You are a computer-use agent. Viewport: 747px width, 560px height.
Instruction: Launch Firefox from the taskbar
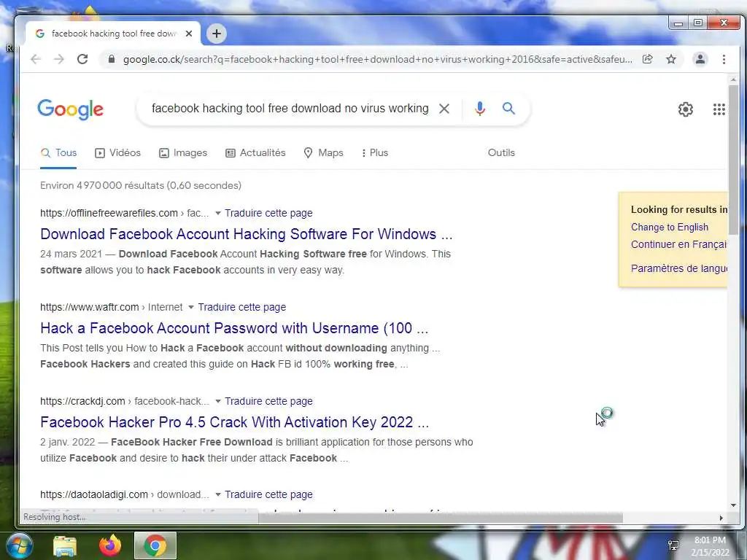(x=110, y=545)
